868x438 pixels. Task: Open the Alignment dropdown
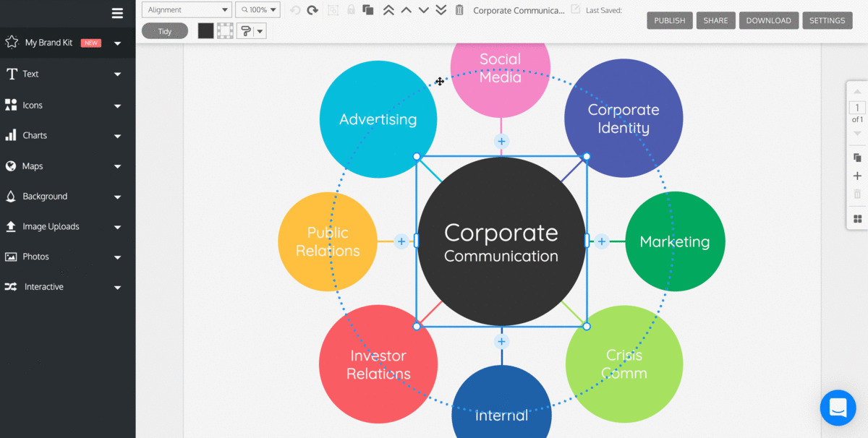(x=187, y=10)
